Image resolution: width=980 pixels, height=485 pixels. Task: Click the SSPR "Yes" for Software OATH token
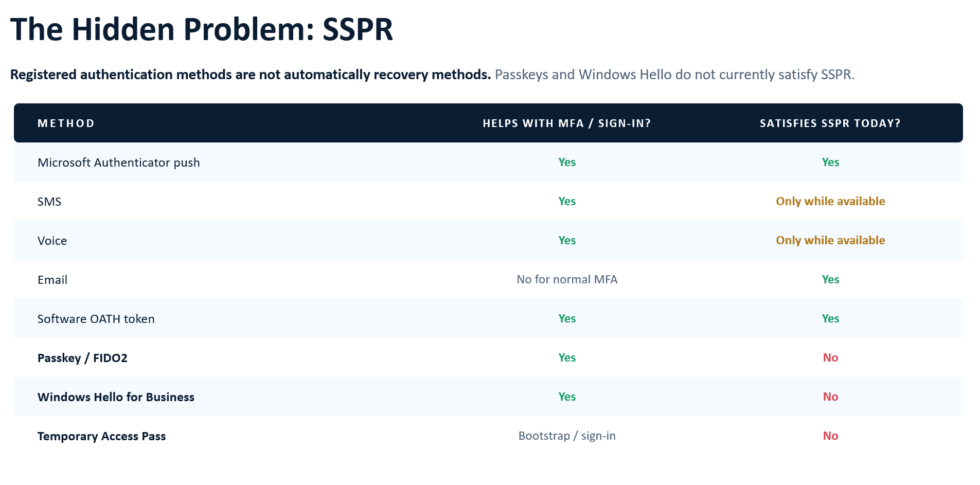click(830, 318)
